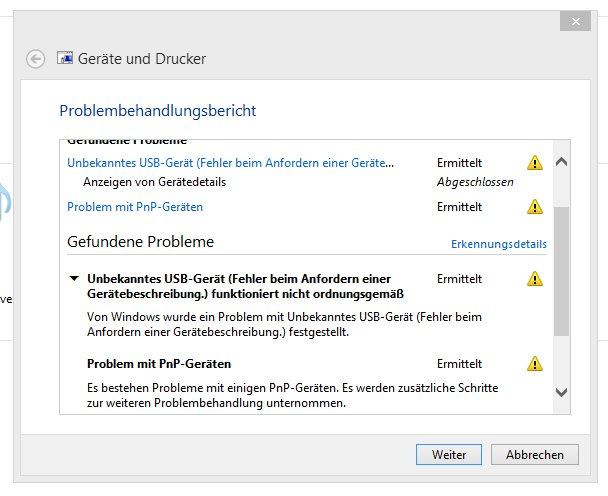This screenshot has width=608, height=496.
Task: Click the Geräte und Drucker title icon
Action: [65, 58]
